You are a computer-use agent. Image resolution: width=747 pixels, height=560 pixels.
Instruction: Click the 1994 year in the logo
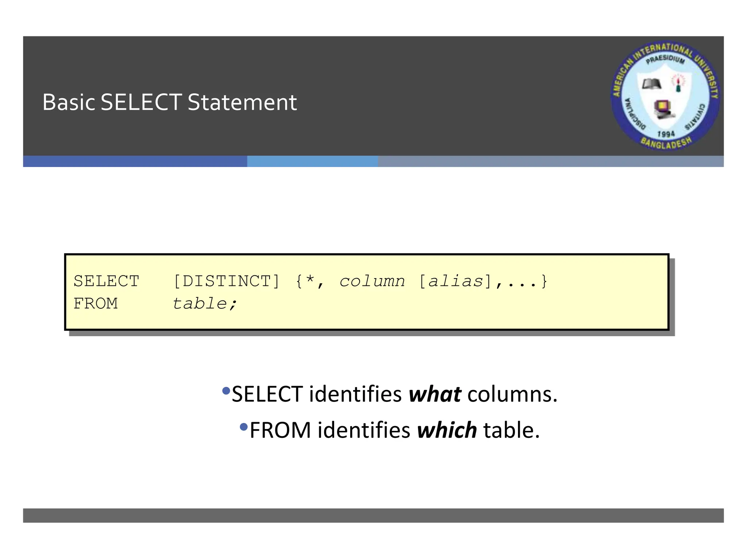(x=666, y=134)
